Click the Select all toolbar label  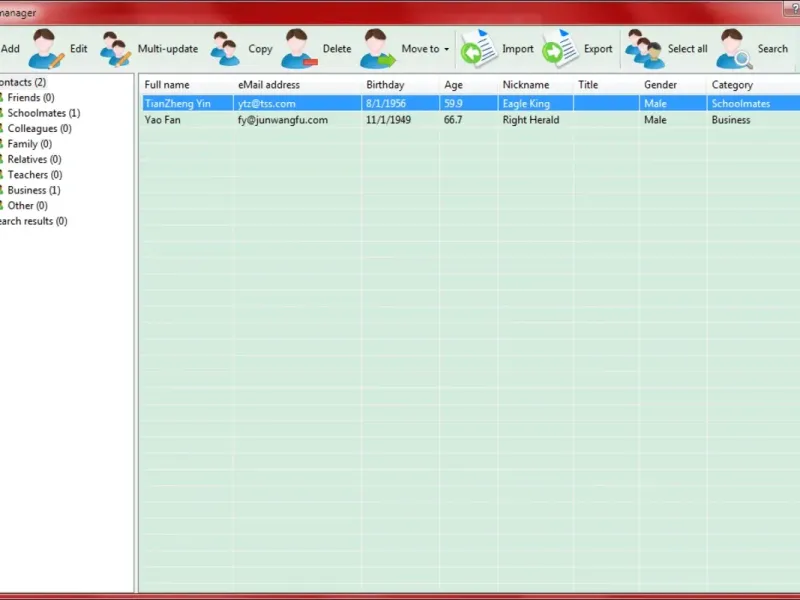pyautogui.click(x=687, y=49)
